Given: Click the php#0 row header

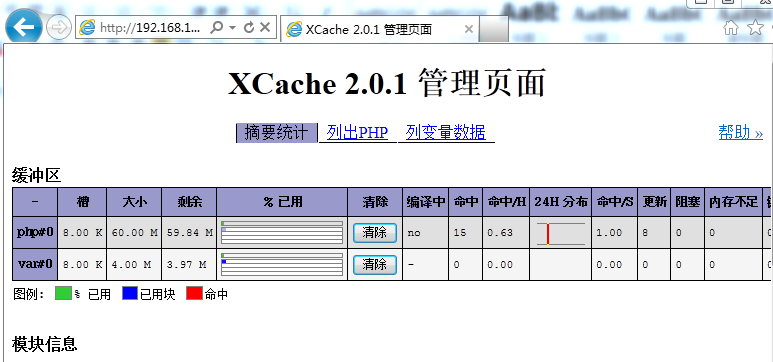Looking at the screenshot, I should coord(35,232).
